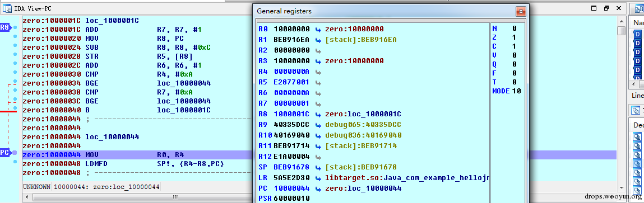The width and height of the screenshot is (644, 203).
Task: Click the gray arrow beside R12 value
Action: click(318, 157)
